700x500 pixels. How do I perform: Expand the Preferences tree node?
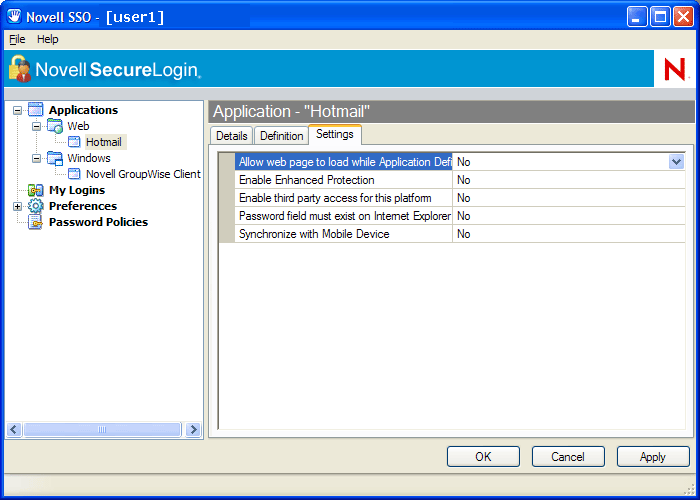point(17,206)
